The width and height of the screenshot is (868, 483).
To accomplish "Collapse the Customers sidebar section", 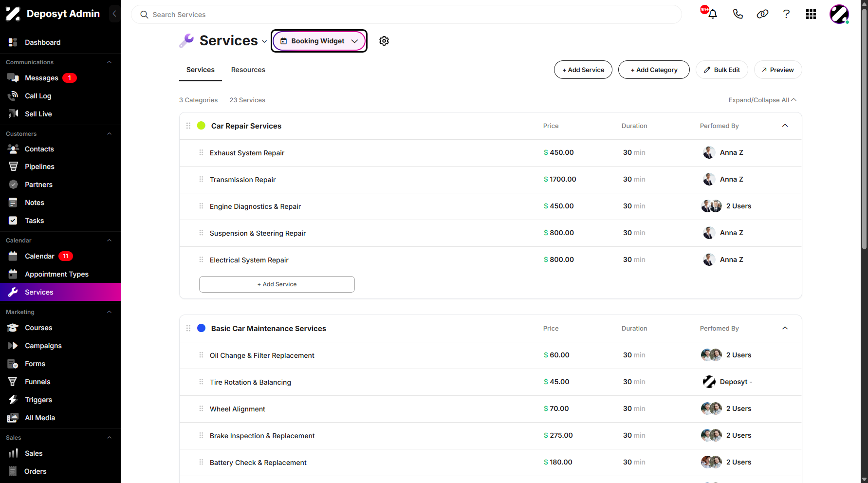I will coord(109,134).
